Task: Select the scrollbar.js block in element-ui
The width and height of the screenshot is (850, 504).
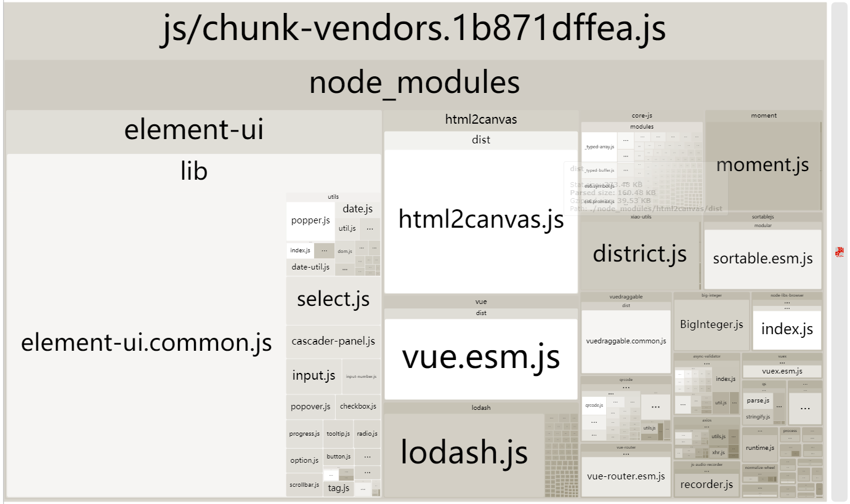Action: point(304,485)
